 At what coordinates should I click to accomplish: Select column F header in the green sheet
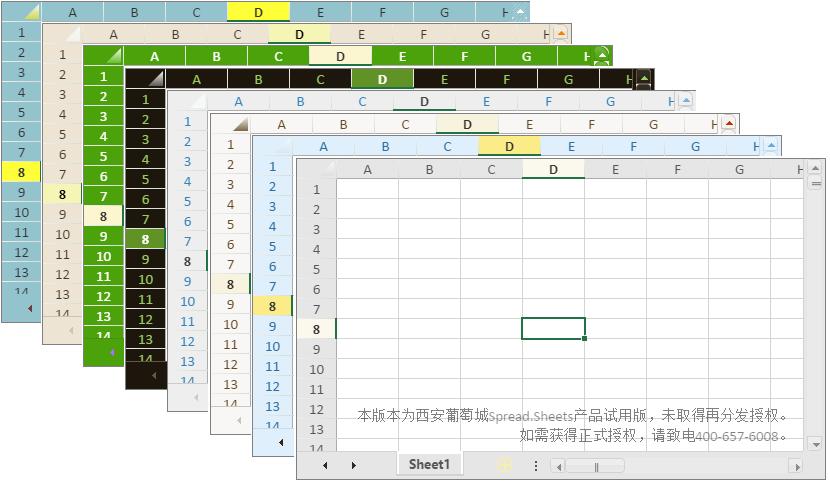pos(464,56)
